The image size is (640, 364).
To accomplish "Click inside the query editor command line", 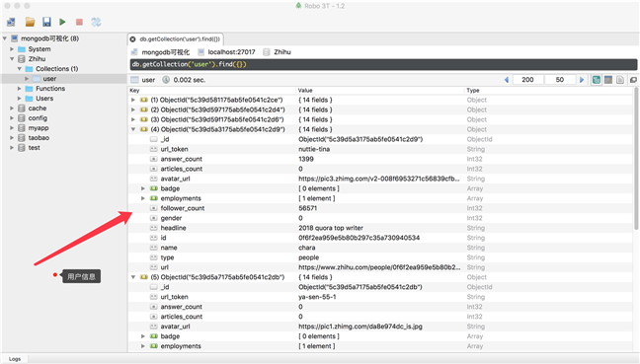I will pos(383,64).
